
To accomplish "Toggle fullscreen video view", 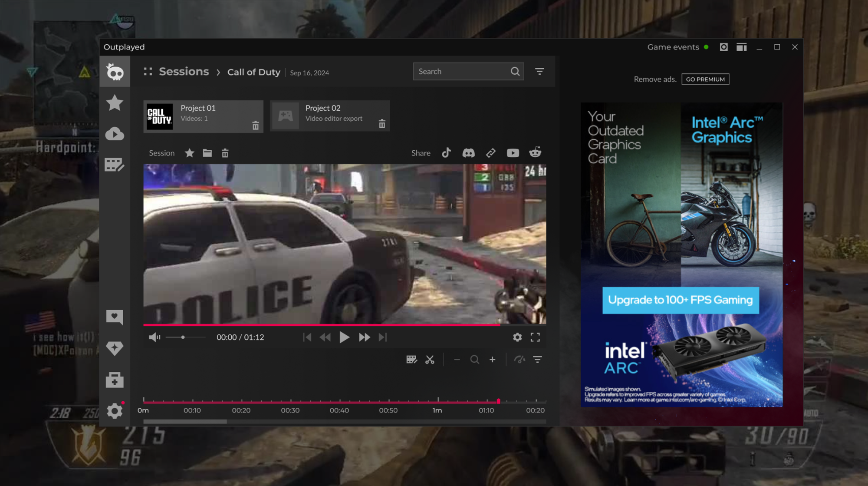I will [x=535, y=337].
